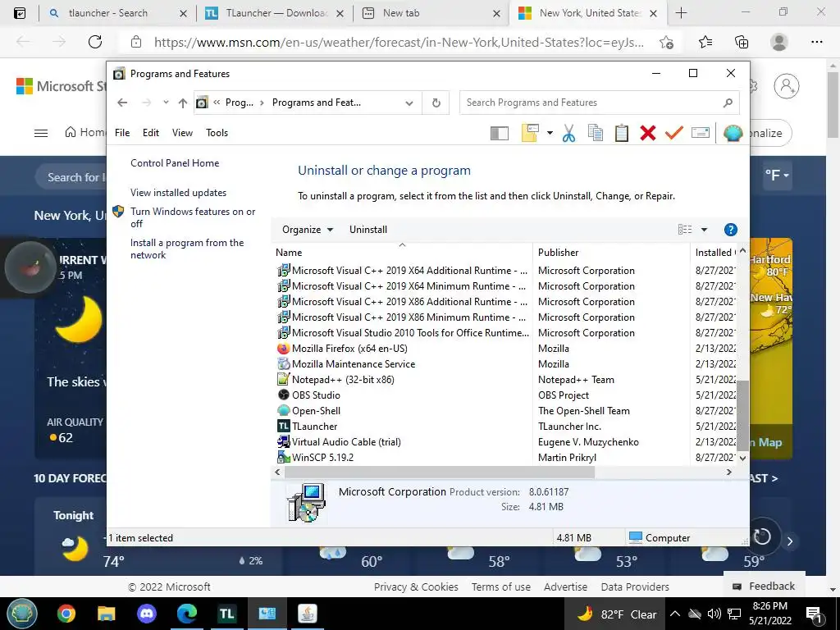Click the orange checkmark Properties icon
The image size is (840, 630).
pyautogui.click(x=674, y=133)
